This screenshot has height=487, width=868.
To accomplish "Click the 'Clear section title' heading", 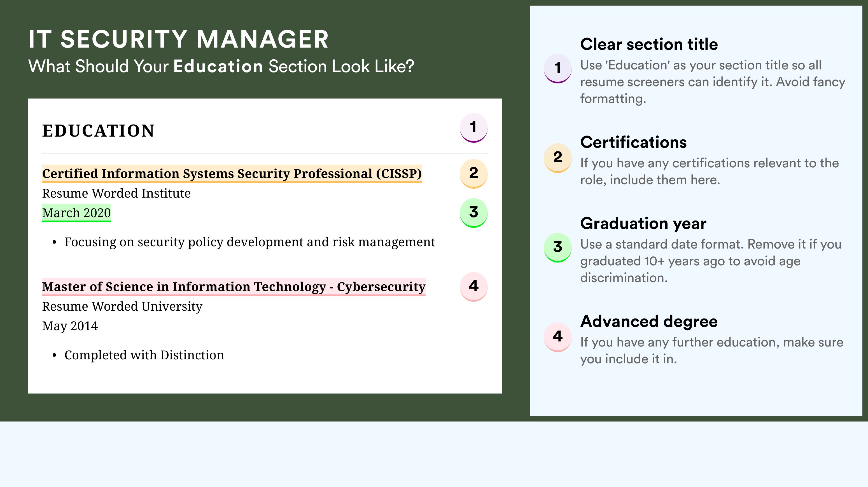I will click(649, 45).
